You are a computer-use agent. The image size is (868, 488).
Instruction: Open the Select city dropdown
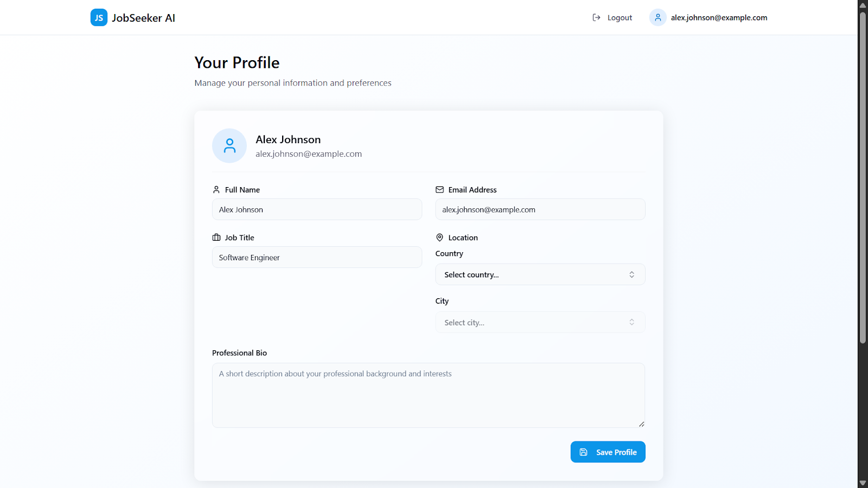(540, 322)
